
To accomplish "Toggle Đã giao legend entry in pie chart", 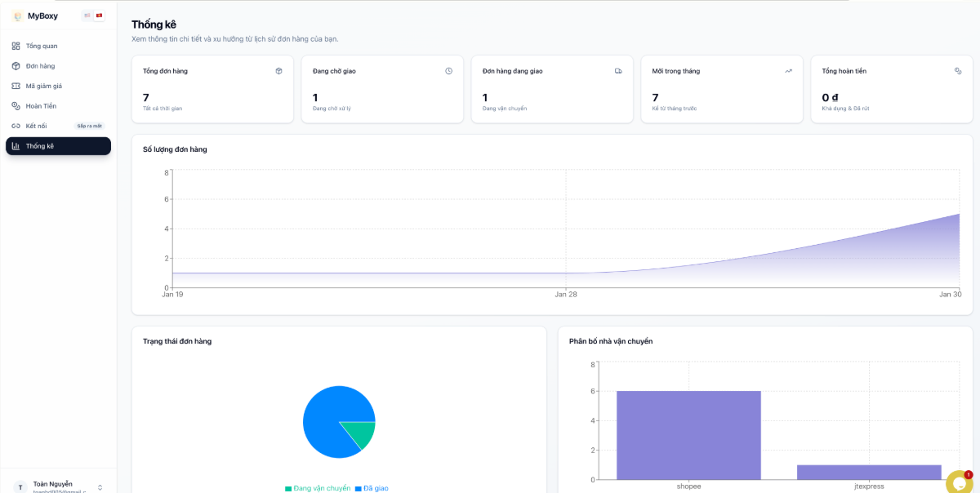I will (x=372, y=488).
